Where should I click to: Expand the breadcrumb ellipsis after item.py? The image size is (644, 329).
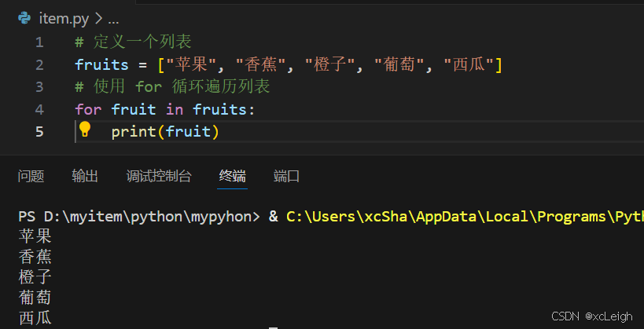click(113, 20)
